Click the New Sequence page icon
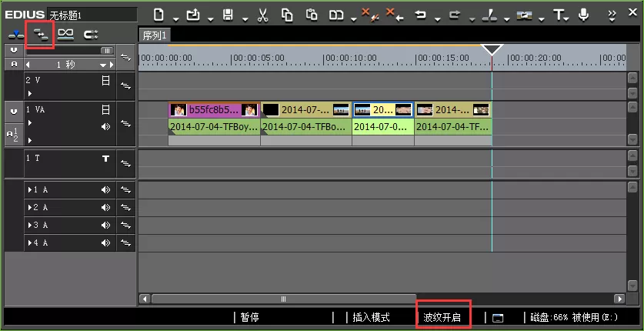This screenshot has height=331, width=644. pyautogui.click(x=158, y=15)
